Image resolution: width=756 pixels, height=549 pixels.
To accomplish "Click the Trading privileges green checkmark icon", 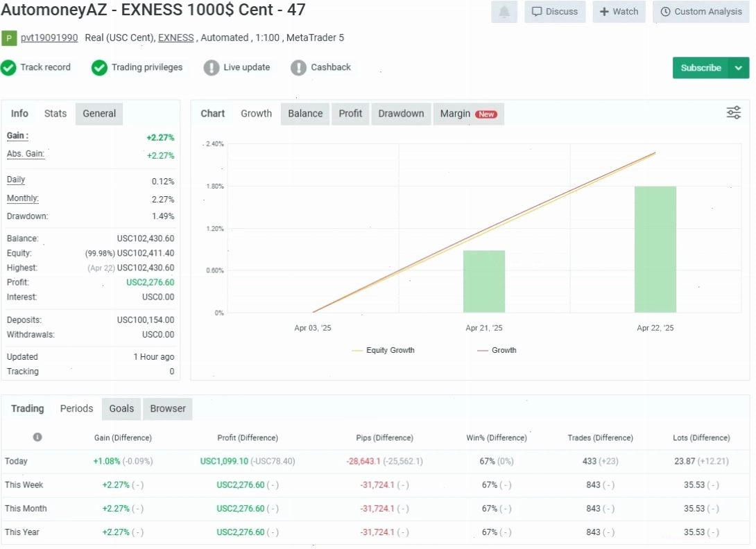I will tap(99, 67).
